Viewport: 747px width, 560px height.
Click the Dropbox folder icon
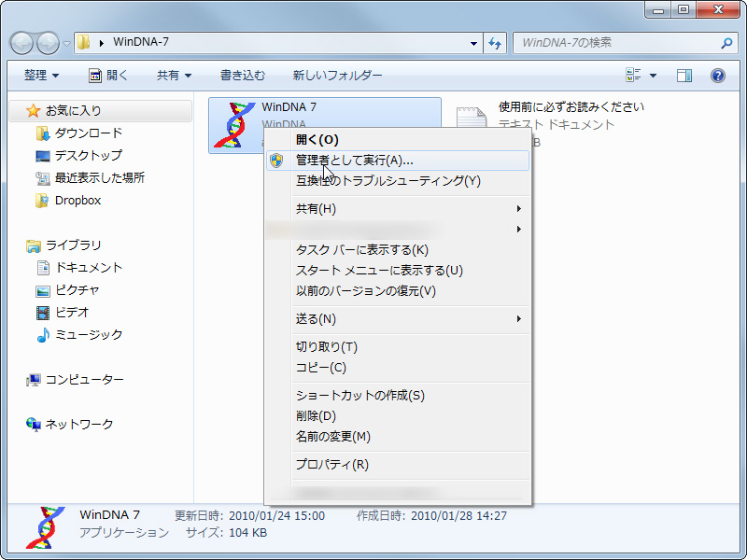pos(42,201)
